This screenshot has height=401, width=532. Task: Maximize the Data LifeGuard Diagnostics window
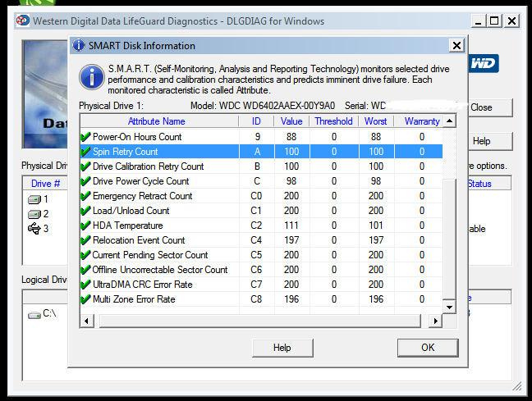pyautogui.click(x=494, y=21)
